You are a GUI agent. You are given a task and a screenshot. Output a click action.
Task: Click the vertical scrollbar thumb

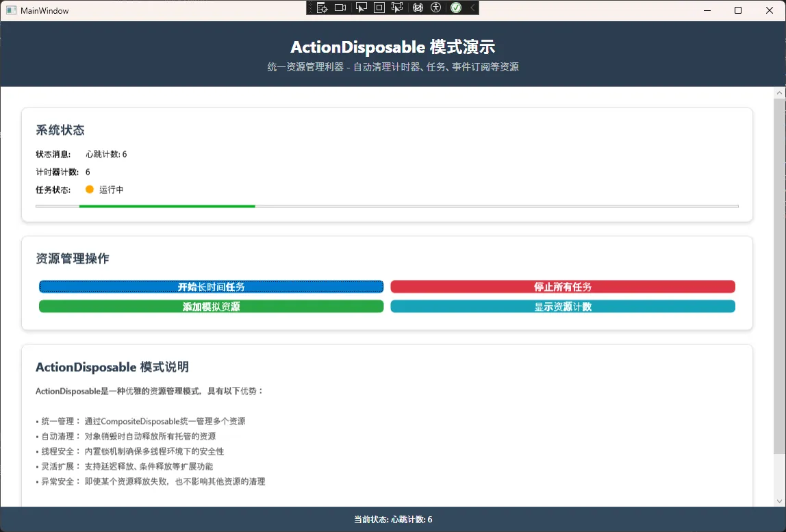tap(779, 274)
